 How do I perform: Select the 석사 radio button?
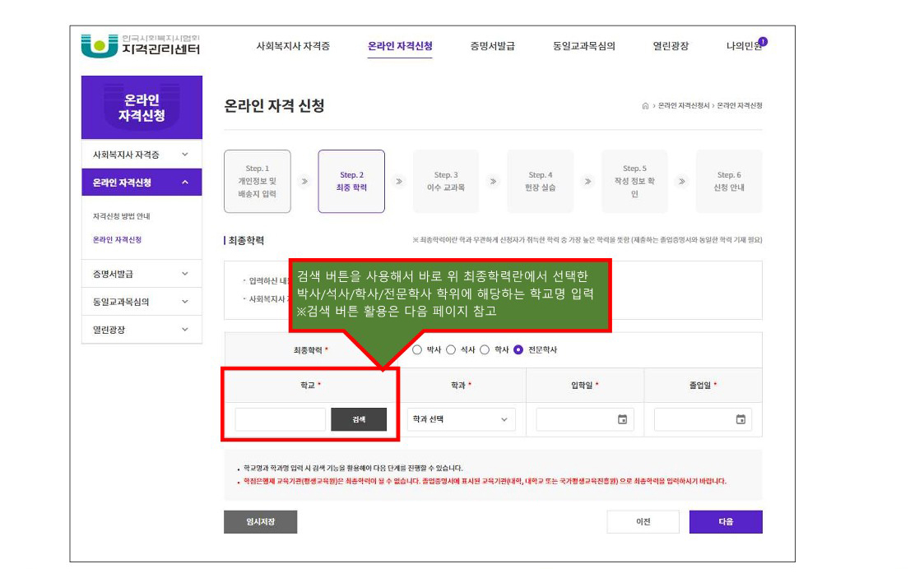451,349
